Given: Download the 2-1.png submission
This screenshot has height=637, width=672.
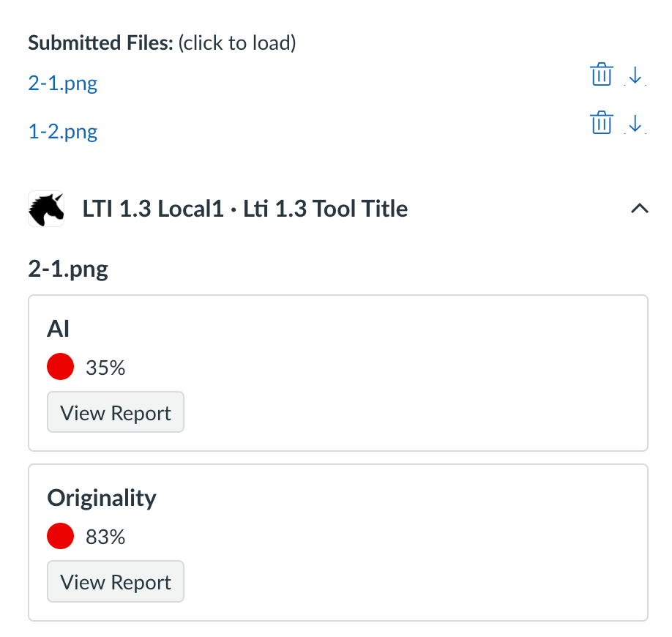Looking at the screenshot, I should (x=636, y=76).
